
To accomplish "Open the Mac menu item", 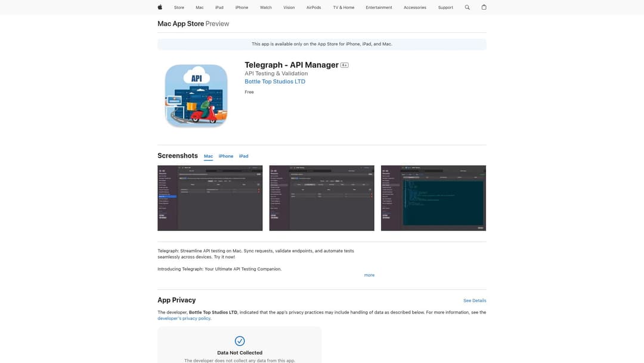I will point(200,8).
